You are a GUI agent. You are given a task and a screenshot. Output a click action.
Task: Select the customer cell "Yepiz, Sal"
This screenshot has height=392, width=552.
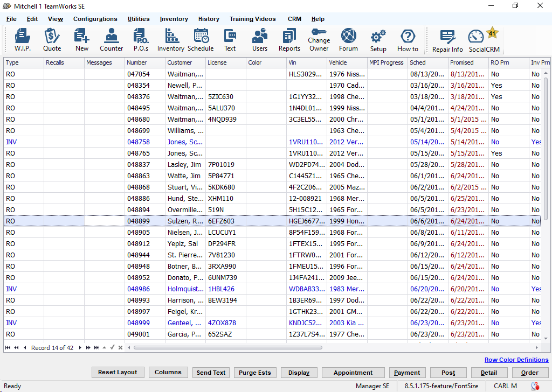pyautogui.click(x=185, y=243)
